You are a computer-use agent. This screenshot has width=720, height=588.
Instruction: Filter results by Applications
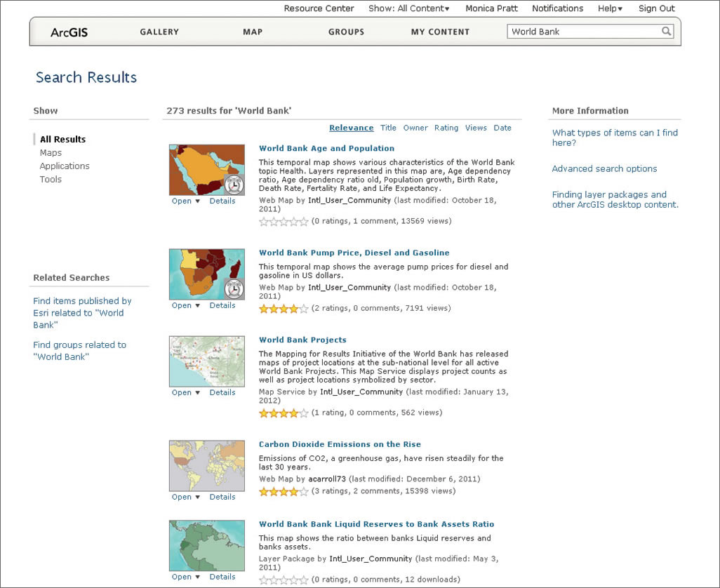pyautogui.click(x=65, y=166)
